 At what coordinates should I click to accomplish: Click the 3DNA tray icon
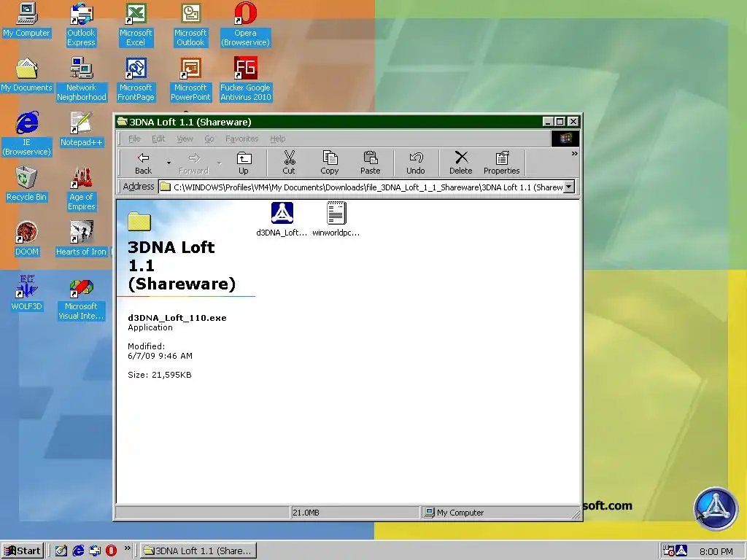pos(682,551)
